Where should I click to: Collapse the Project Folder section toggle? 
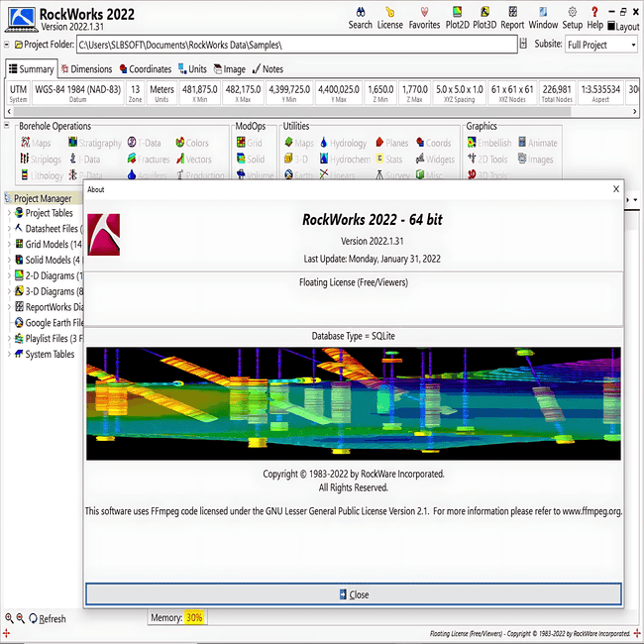tap(7, 44)
